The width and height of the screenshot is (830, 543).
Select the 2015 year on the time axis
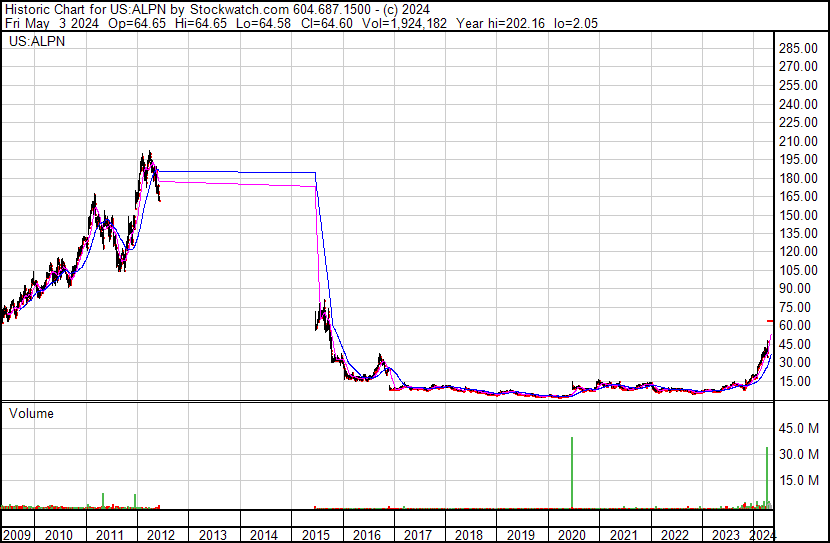[315, 535]
